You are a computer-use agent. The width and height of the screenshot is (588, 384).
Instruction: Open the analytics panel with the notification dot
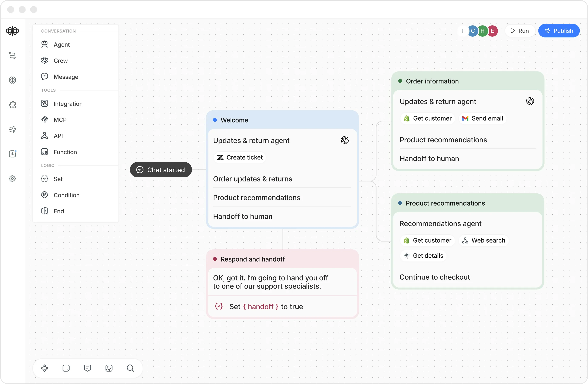point(12,154)
